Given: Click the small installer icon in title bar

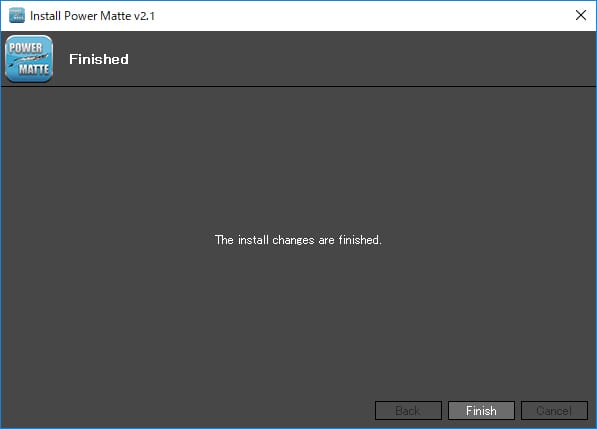Looking at the screenshot, I should click(17, 16).
